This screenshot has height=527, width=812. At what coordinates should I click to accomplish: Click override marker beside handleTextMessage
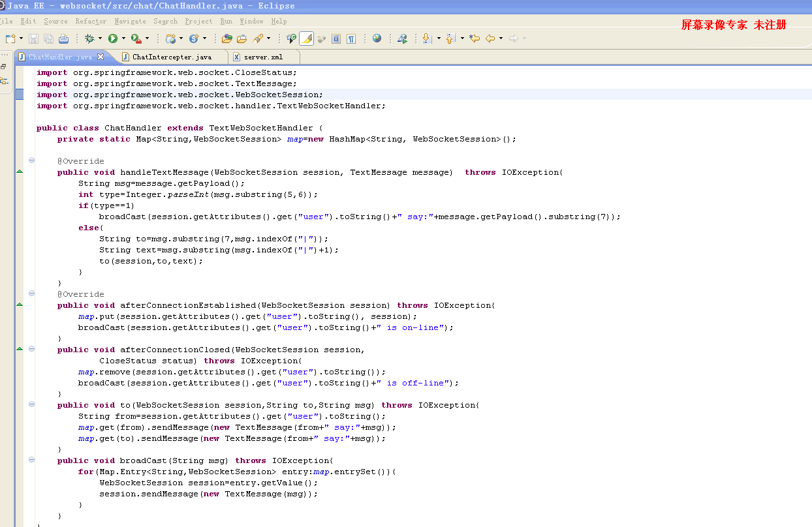click(19, 172)
